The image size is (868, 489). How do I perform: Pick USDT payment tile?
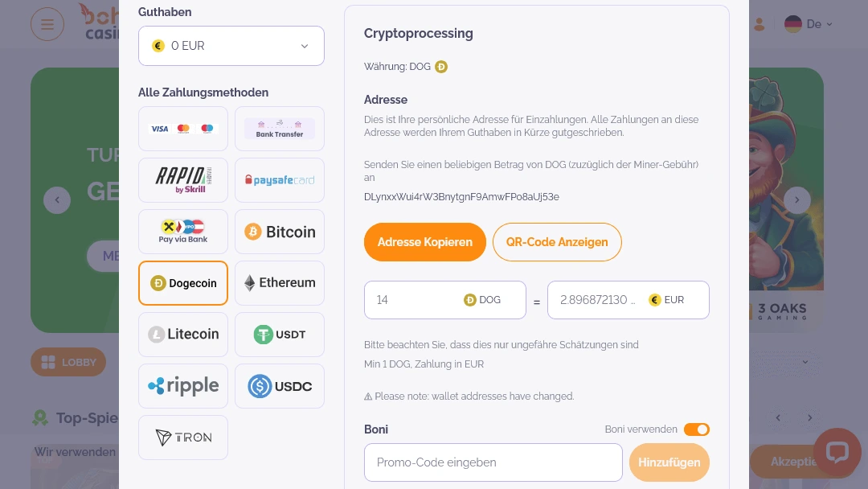pos(280,335)
